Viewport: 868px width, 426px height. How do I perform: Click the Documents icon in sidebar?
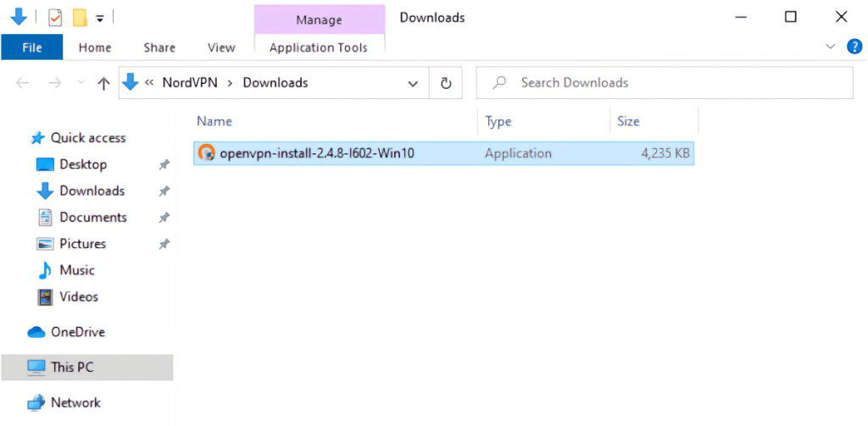point(45,217)
